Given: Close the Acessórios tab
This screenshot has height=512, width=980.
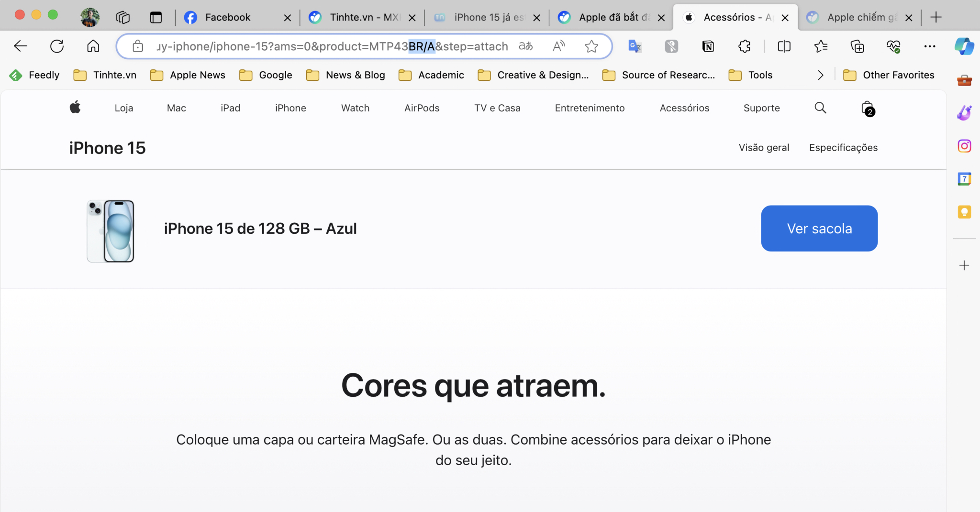Looking at the screenshot, I should (785, 18).
